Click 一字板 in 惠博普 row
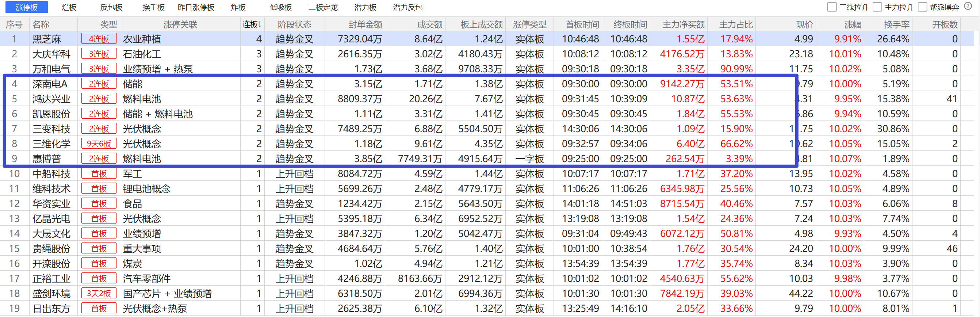Viewport: 980px width, 317px height. (x=529, y=159)
